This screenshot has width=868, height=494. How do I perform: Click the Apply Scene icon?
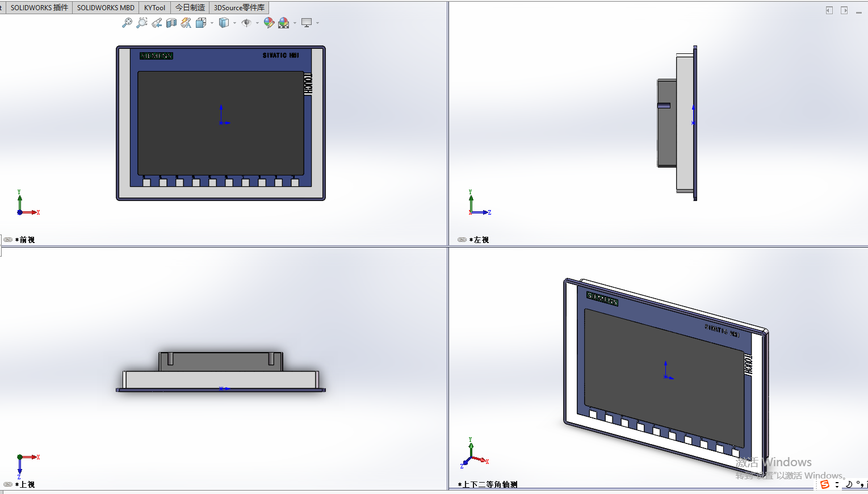(x=284, y=23)
